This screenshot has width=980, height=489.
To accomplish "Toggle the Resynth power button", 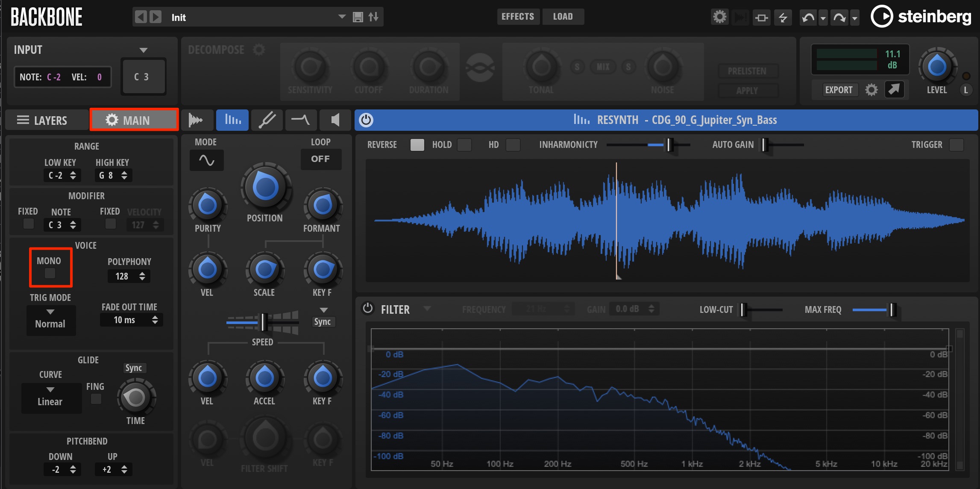I will tap(366, 120).
